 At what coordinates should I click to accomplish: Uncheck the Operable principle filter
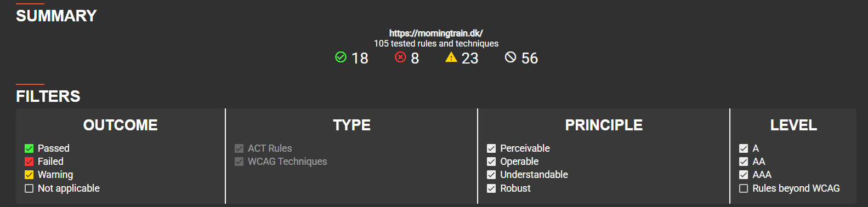click(x=491, y=162)
